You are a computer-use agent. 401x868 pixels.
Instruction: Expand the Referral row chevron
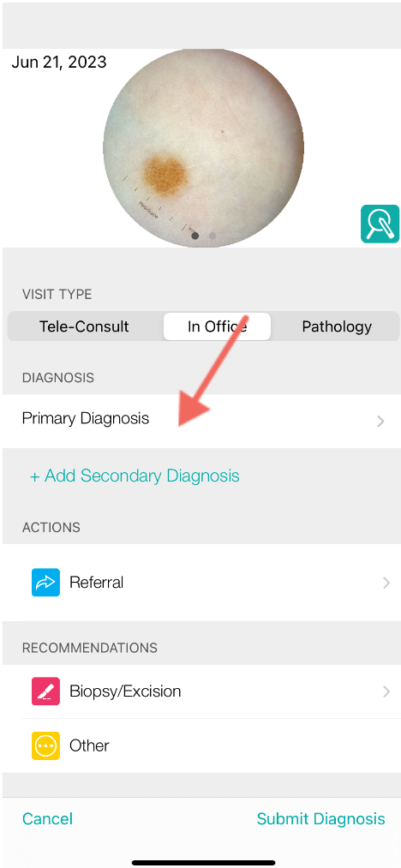pos(386,583)
